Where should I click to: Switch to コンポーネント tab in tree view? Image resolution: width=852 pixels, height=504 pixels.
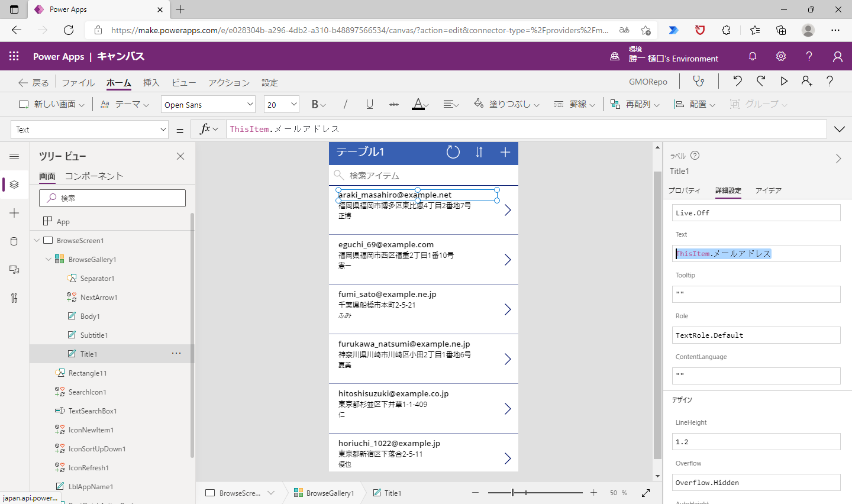coord(94,176)
